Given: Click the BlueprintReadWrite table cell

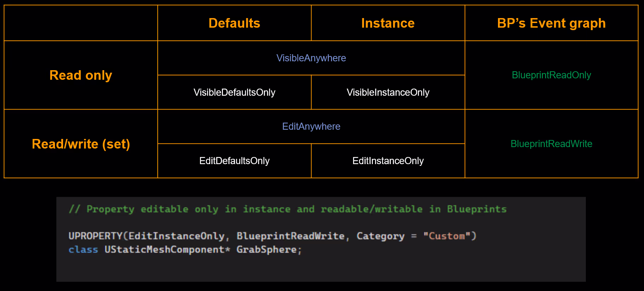Looking at the screenshot, I should [x=551, y=144].
